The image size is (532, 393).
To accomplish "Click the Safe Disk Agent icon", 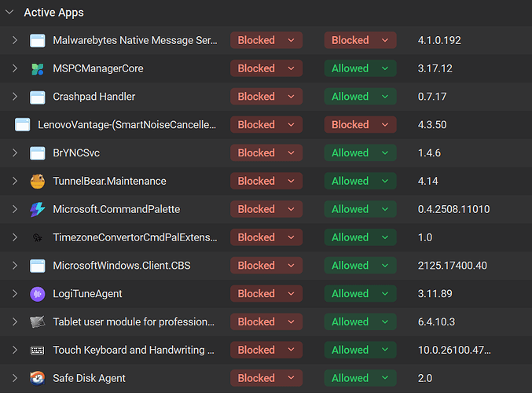I will [37, 378].
